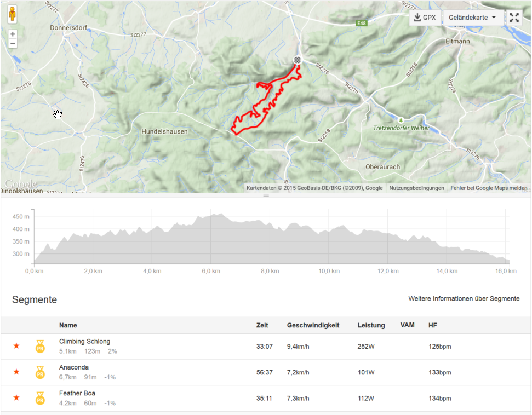Viewport: 532px width, 415px height.
Task: Star the Anaconda segment
Action: coord(16,372)
